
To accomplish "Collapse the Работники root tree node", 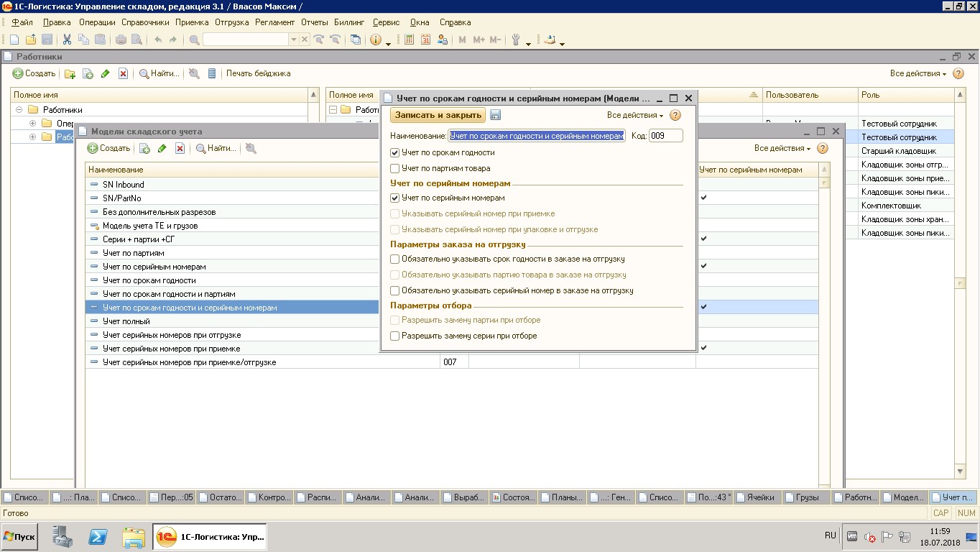I will [19, 110].
